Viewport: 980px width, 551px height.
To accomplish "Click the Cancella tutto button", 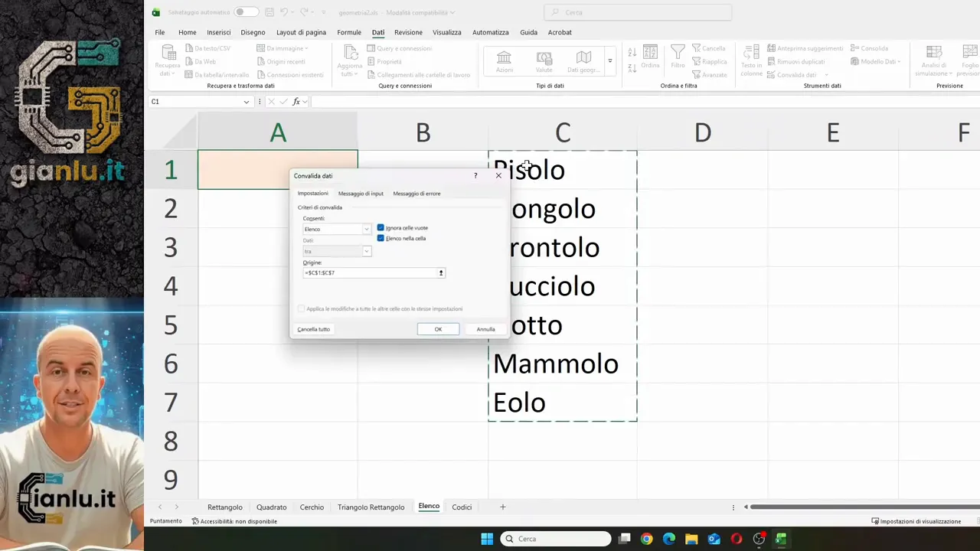I will coord(314,329).
